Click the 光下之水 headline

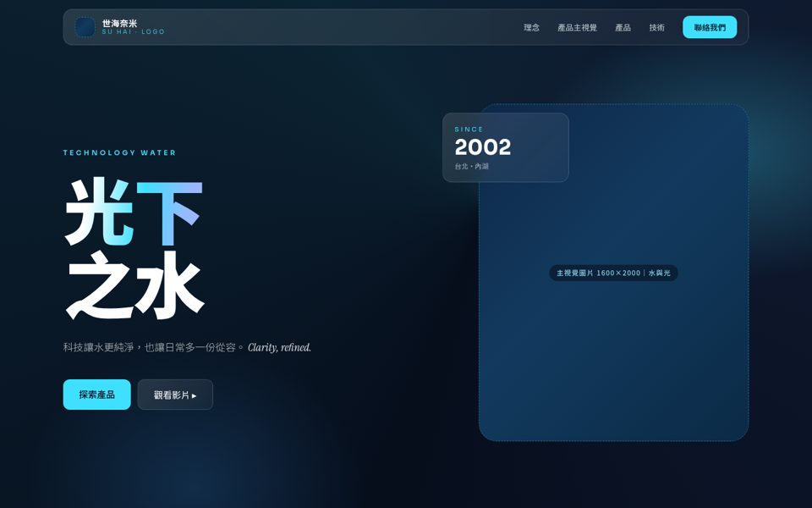[x=134, y=249]
